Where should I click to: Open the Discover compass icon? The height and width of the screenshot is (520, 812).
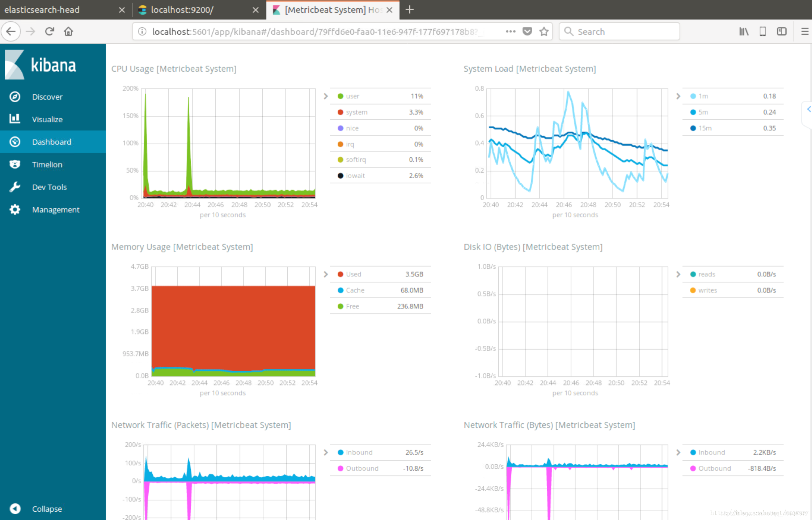click(x=15, y=97)
